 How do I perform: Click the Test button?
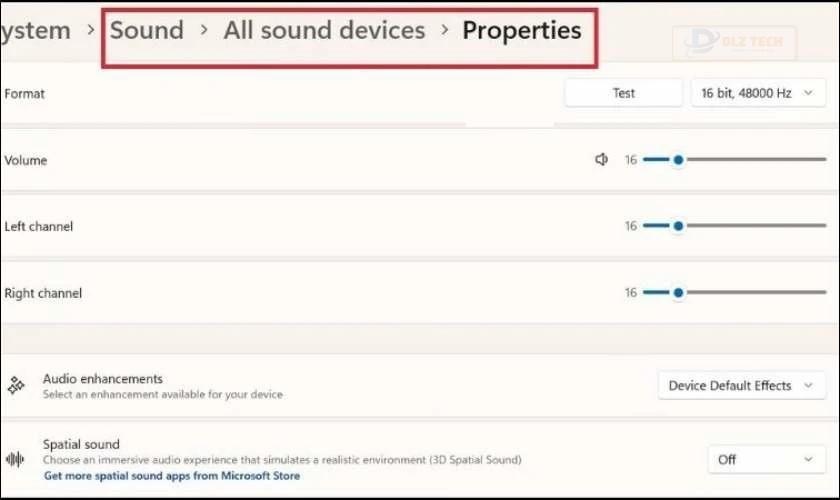click(x=624, y=93)
